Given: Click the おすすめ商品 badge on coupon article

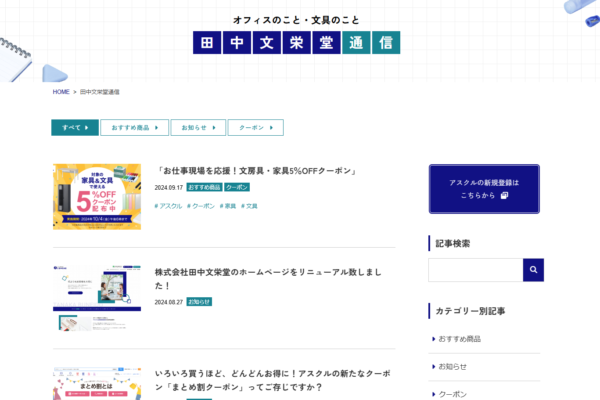Looking at the screenshot, I should click(x=204, y=187).
